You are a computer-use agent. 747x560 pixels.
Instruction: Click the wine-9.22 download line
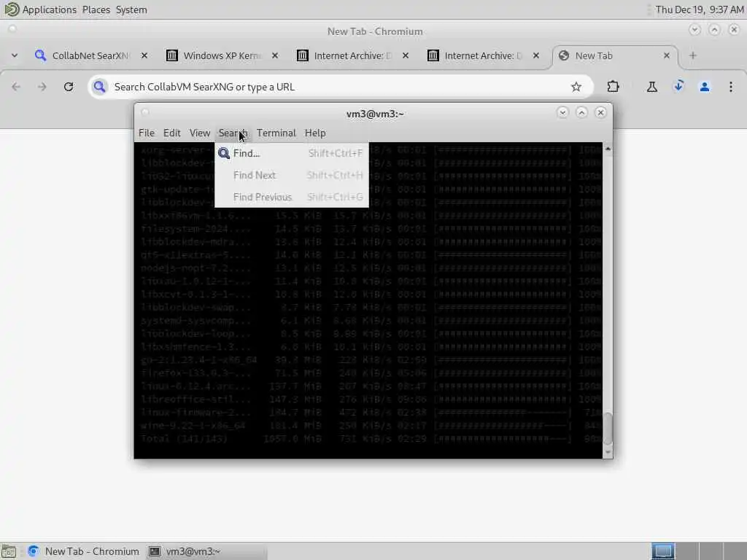tap(371, 426)
